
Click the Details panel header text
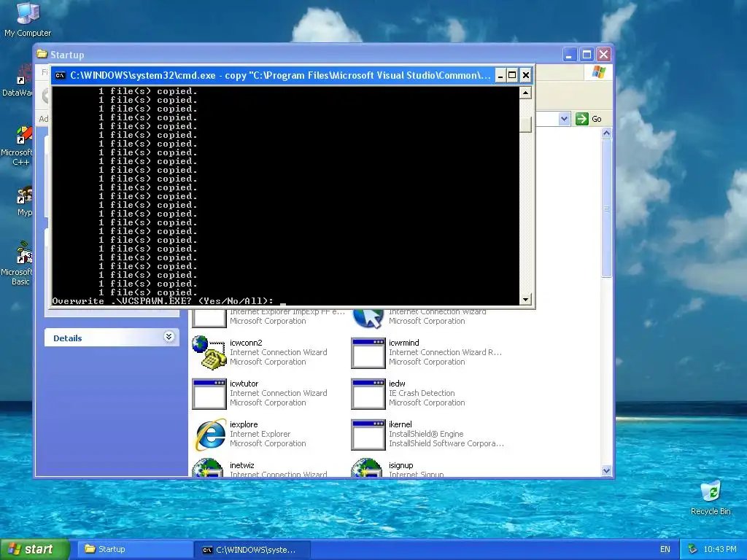(68, 338)
